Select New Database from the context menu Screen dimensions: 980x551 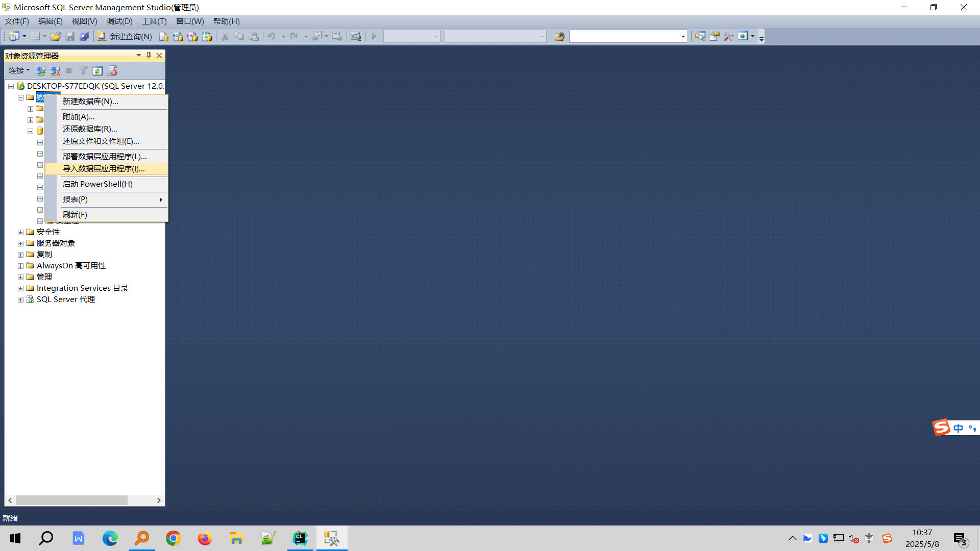(90, 102)
